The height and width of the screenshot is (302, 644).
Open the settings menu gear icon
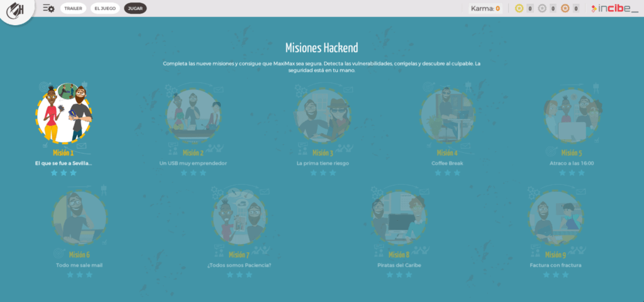[48, 8]
